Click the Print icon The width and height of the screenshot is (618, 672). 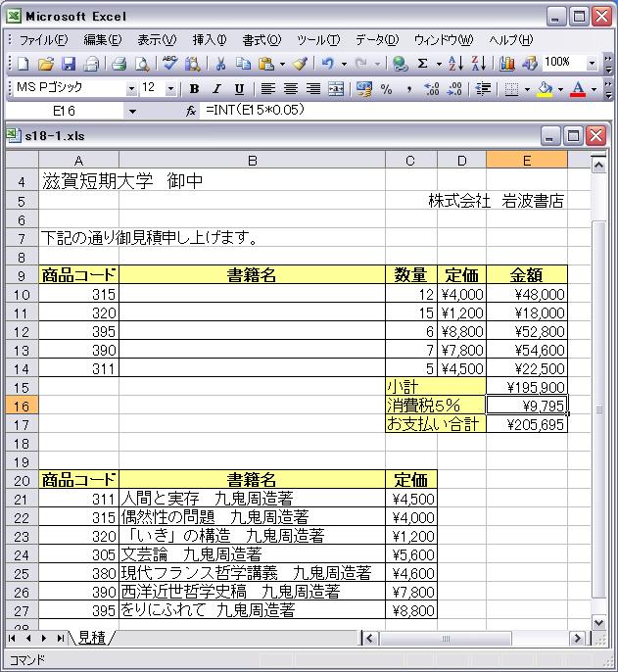tap(119, 65)
